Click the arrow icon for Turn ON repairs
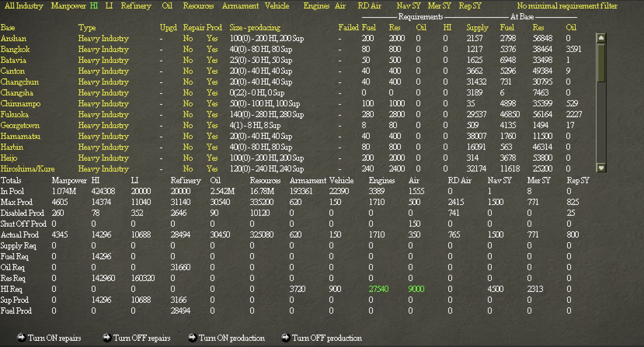Screen dimensions: 644x347 point(22,338)
